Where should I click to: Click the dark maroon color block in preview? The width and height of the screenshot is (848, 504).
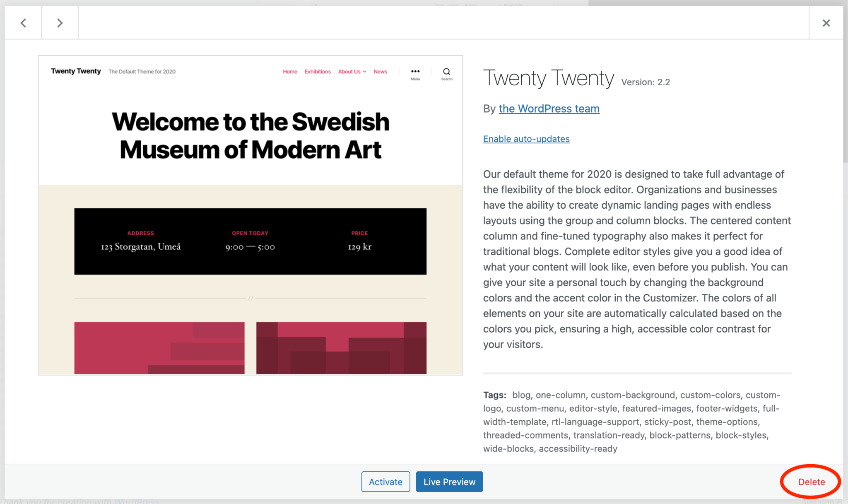tap(341, 348)
